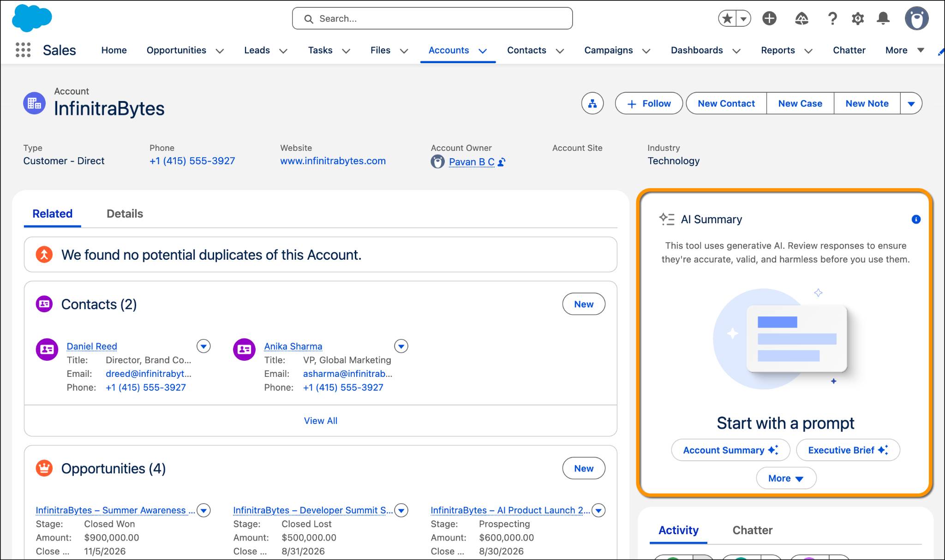945x560 pixels.
Task: Click the Opportunities crown icon
Action: click(x=44, y=468)
